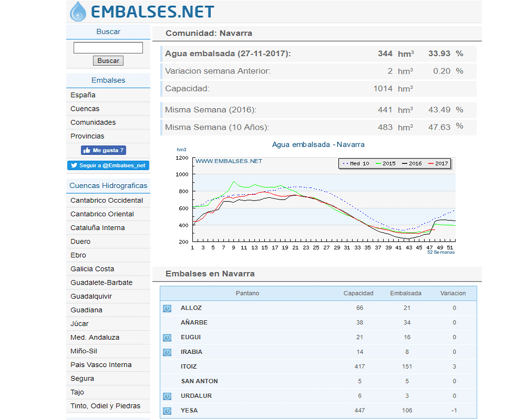Click the Embalses.net water drop logo
This screenshot has height=420, width=525.
coord(79,12)
